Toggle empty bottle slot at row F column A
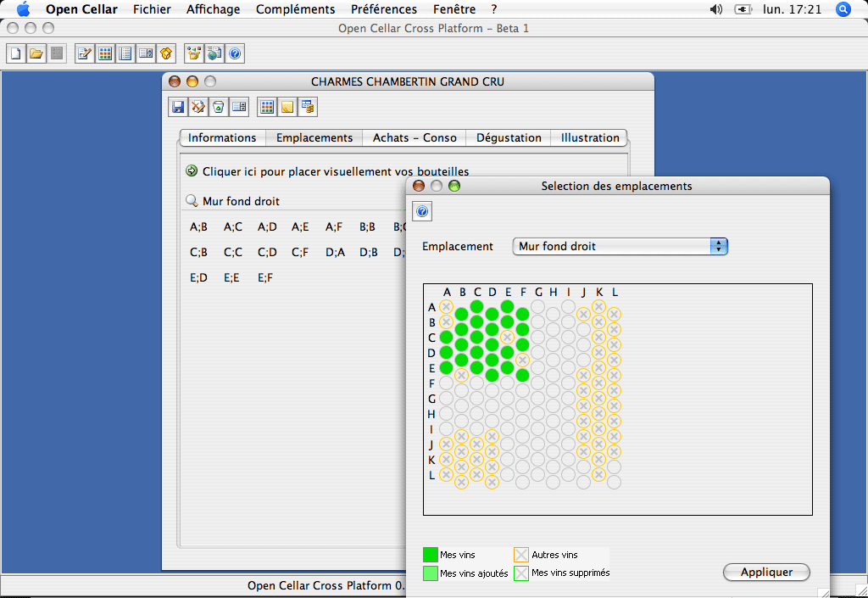 click(x=446, y=383)
